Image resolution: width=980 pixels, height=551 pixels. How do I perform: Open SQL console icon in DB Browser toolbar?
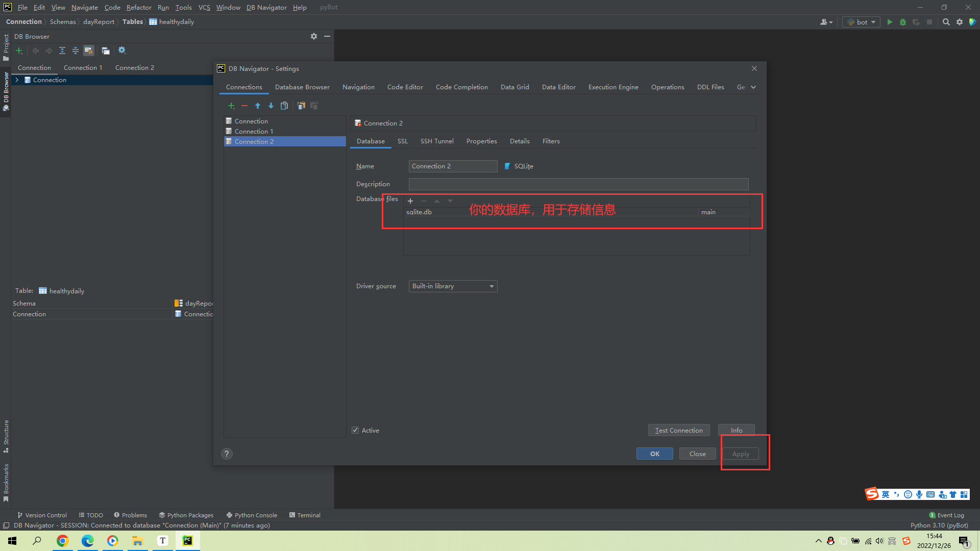click(106, 51)
